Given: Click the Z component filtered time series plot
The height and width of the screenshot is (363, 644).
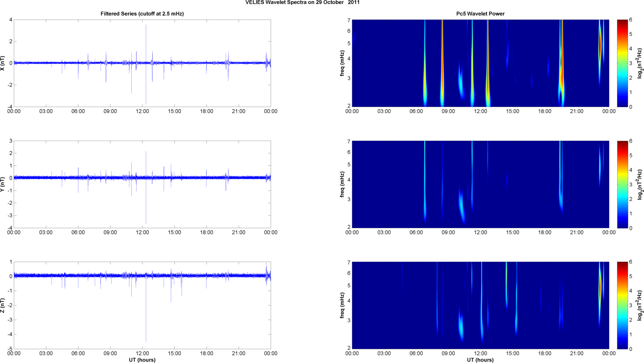Looking at the screenshot, I should click(x=142, y=305).
